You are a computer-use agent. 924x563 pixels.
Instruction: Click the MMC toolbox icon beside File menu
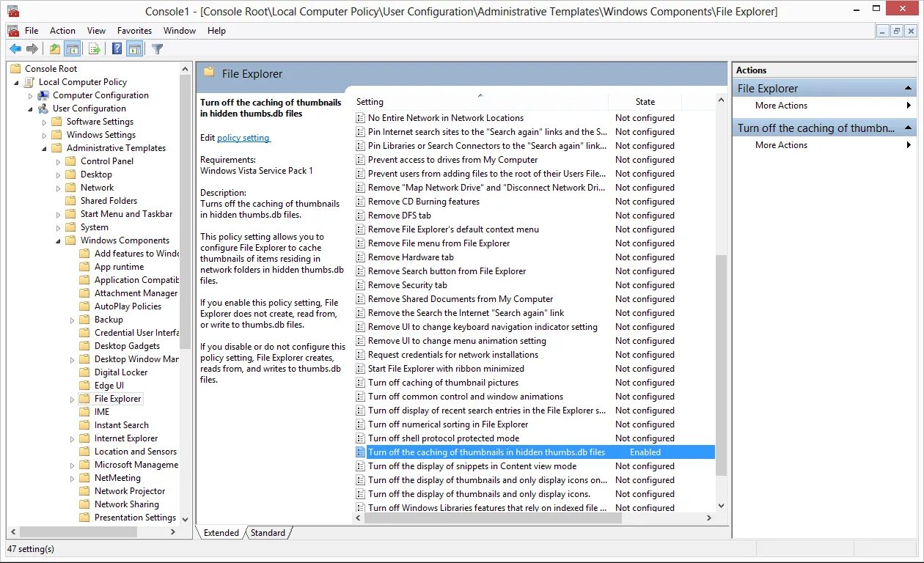click(12, 31)
